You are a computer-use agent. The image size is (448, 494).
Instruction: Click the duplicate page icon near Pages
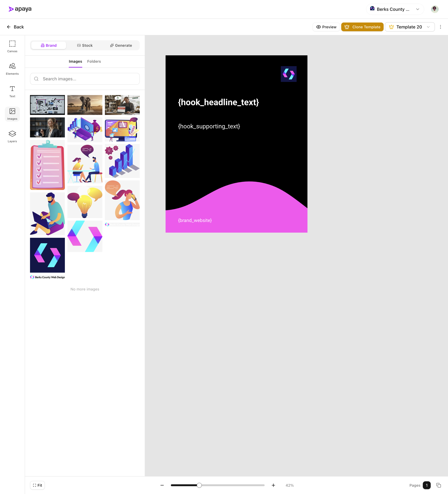click(x=438, y=485)
